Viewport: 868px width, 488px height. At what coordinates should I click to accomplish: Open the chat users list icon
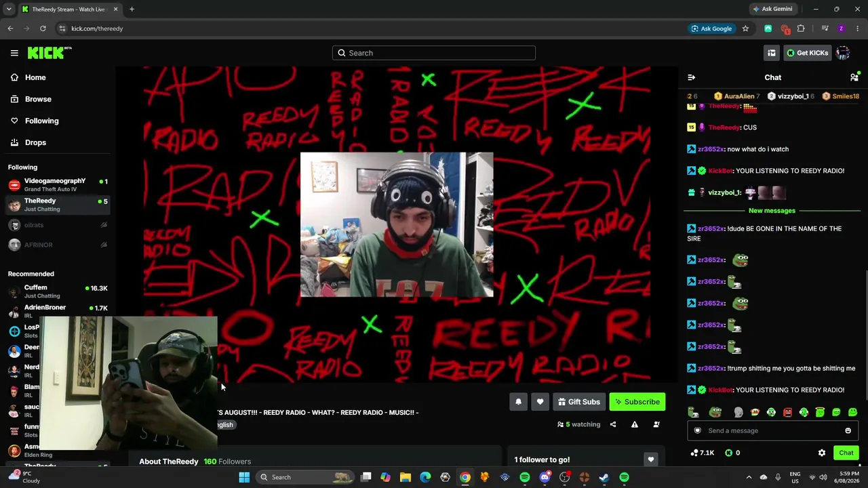tap(854, 77)
